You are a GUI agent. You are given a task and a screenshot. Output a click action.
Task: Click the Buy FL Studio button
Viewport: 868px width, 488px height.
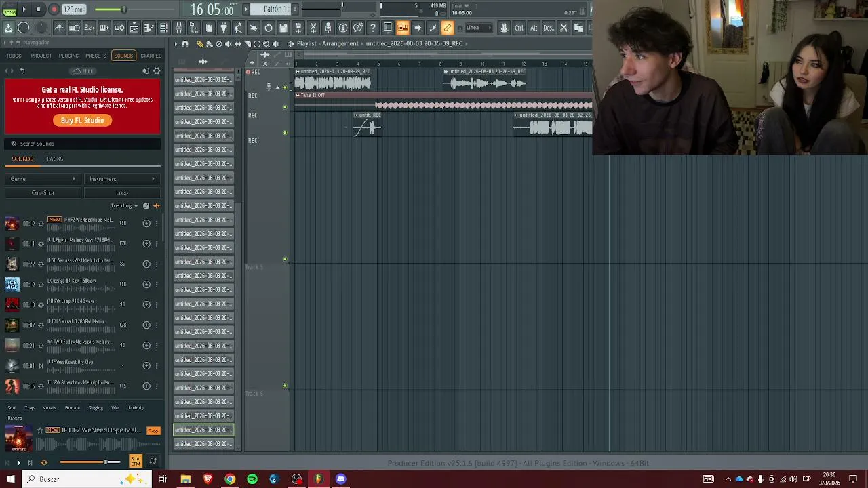pyautogui.click(x=82, y=120)
